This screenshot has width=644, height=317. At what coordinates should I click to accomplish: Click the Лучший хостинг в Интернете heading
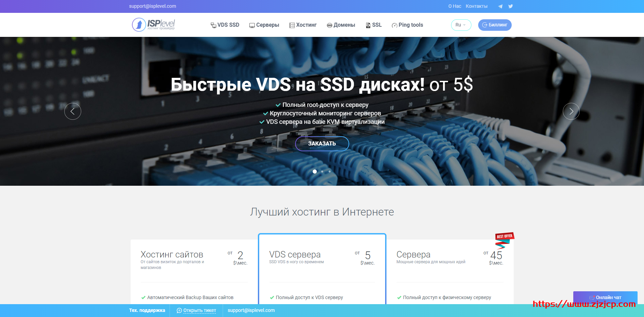(x=322, y=212)
